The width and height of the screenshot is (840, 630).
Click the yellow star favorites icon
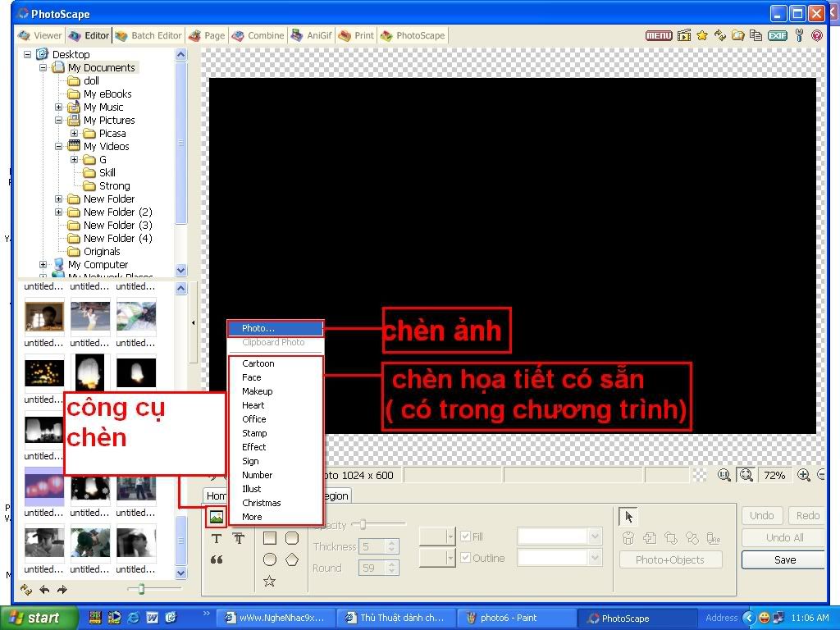click(x=702, y=35)
